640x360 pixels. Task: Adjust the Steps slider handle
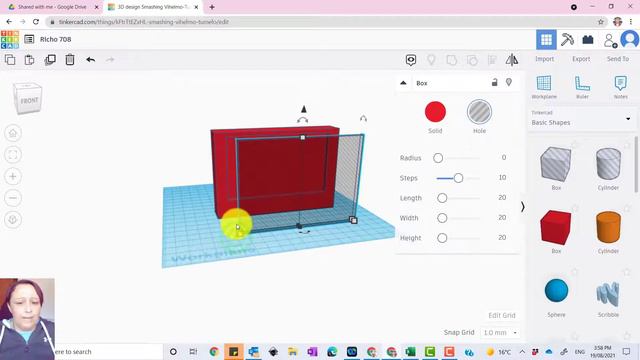(458, 178)
